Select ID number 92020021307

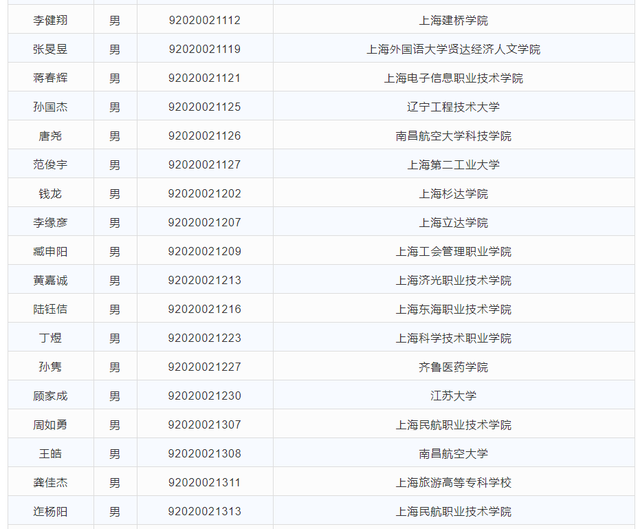pos(204,425)
